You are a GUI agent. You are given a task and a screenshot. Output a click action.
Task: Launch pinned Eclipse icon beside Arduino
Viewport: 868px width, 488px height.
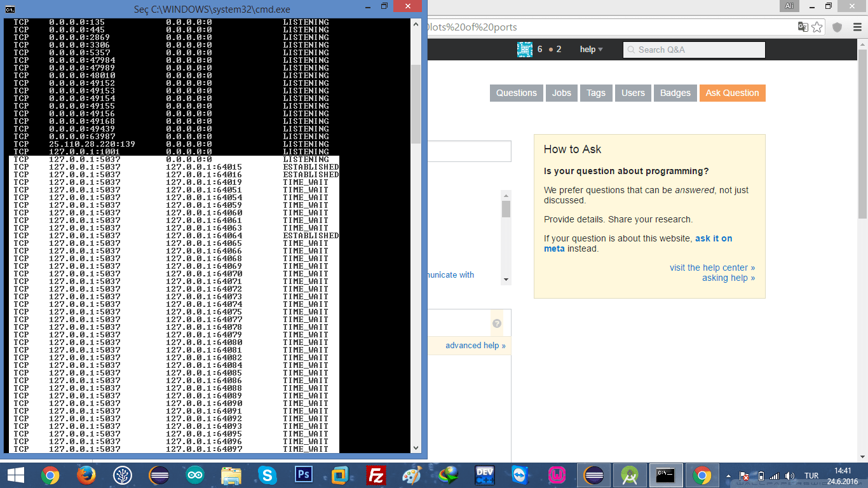[x=158, y=475]
